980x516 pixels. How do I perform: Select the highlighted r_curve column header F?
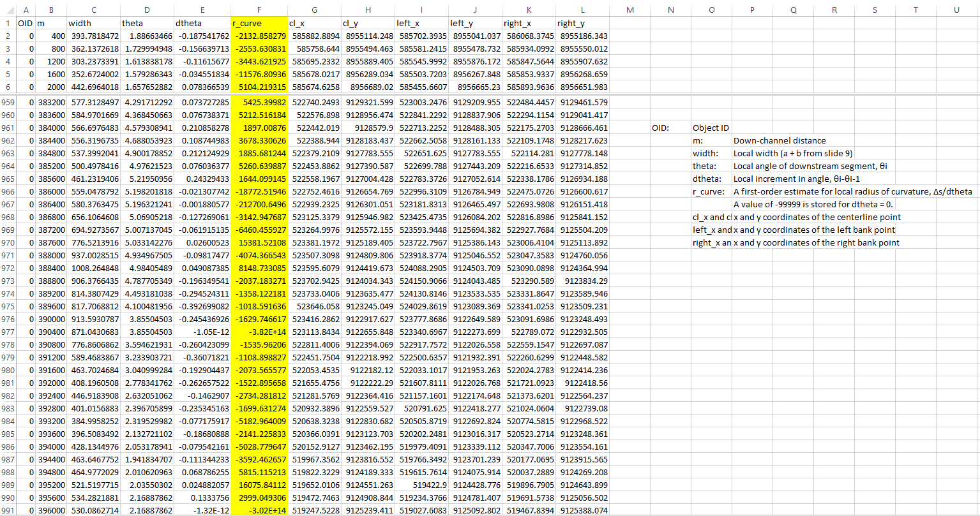coord(259,10)
